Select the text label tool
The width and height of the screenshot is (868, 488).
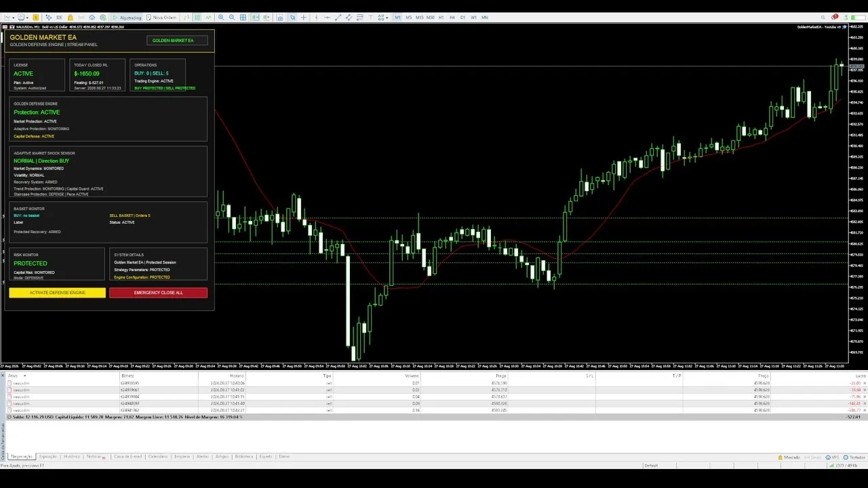pyautogui.click(x=370, y=18)
